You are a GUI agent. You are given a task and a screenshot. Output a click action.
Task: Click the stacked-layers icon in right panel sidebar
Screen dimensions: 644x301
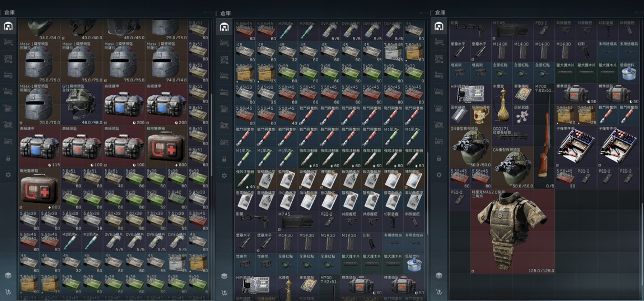(438, 275)
